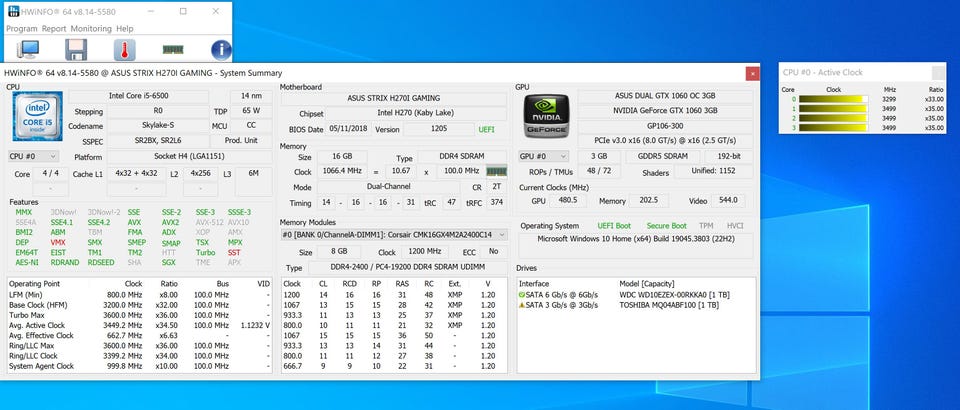This screenshot has width=960, height=410.
Task: Click the warning icon for the TOSHIBA drive
Action: (522, 304)
